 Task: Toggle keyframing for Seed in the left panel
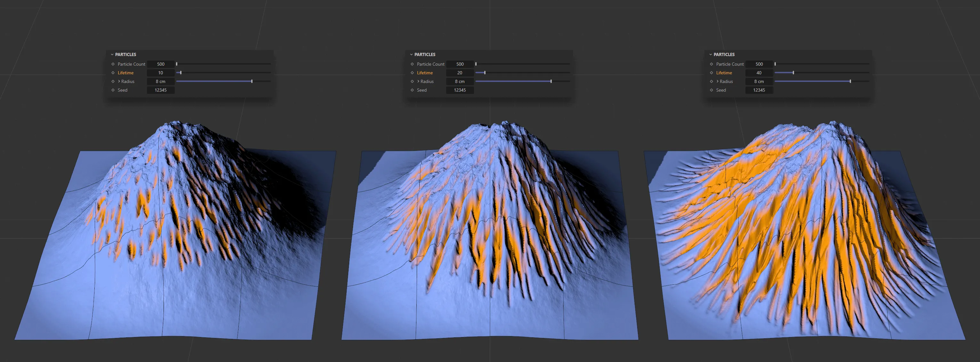tap(113, 90)
